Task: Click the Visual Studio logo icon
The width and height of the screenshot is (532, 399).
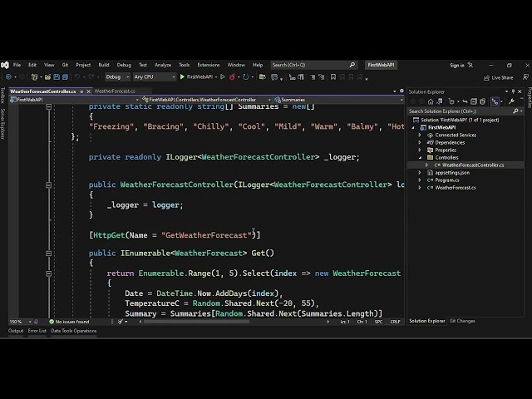Action: [5, 65]
